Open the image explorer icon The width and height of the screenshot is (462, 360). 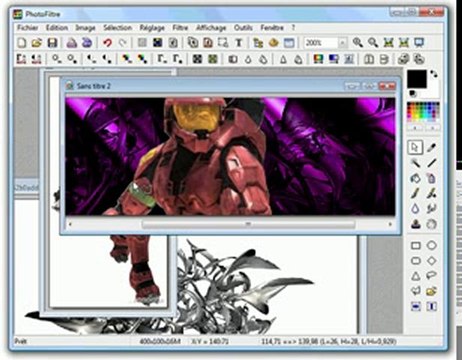point(258,43)
